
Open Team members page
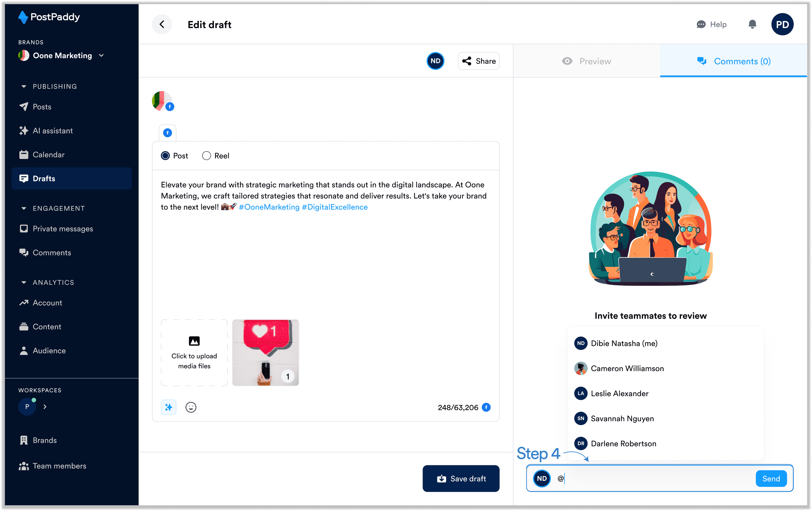(x=59, y=466)
